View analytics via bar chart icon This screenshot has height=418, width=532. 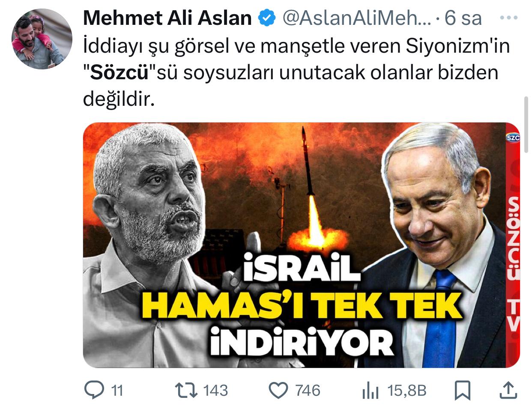coord(371,391)
